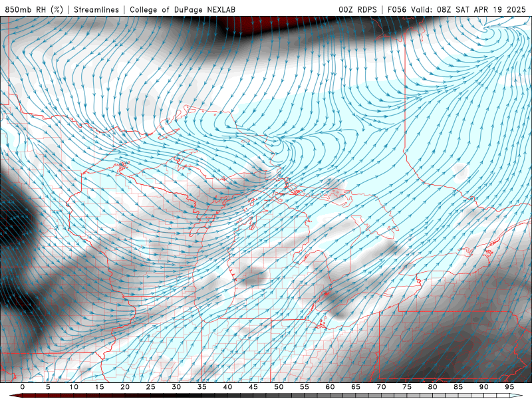
Task: Click the "850mb RH (%)" title text
Action: coord(34,9)
